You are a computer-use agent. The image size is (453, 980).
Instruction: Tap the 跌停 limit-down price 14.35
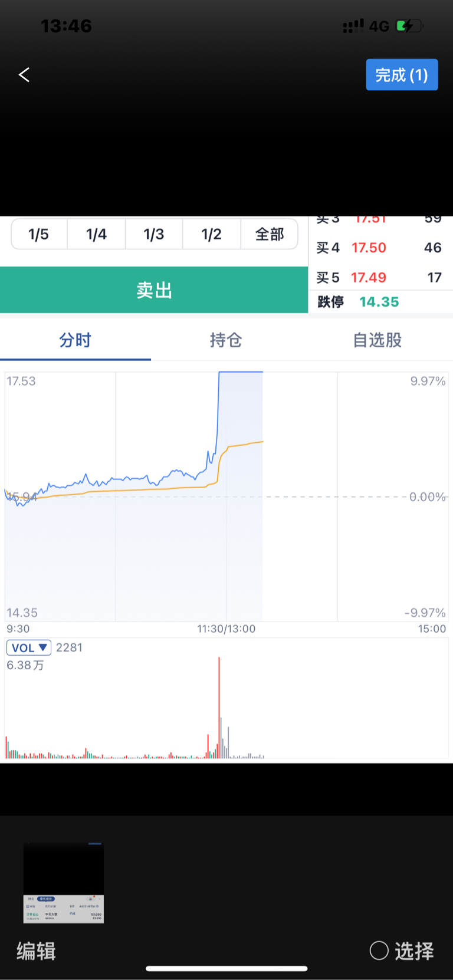(379, 302)
